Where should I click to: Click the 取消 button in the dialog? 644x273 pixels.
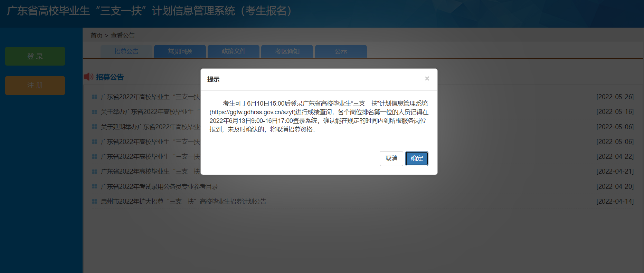pos(391,158)
